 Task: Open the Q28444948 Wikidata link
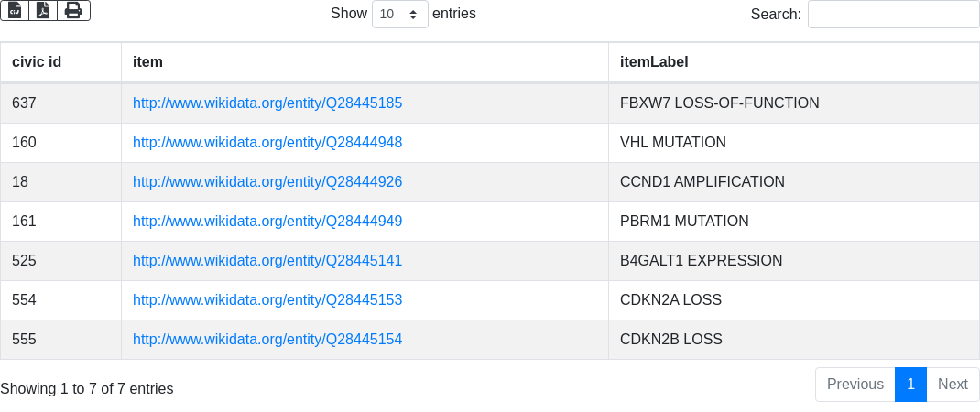click(267, 143)
